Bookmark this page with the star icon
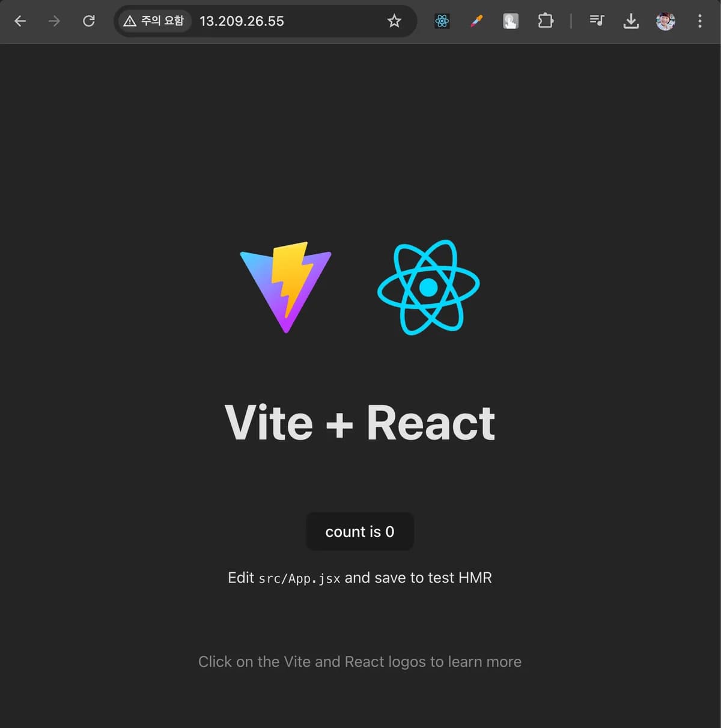 coord(394,21)
